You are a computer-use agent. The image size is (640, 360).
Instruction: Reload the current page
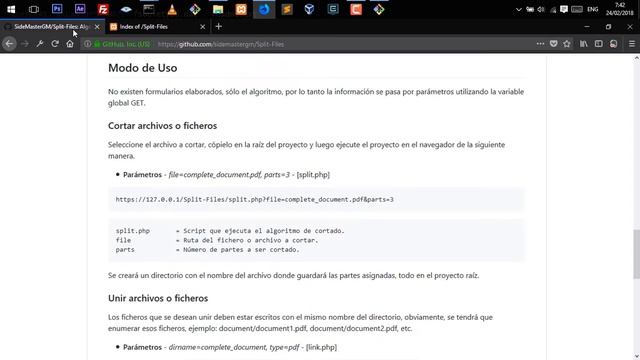(x=55, y=44)
